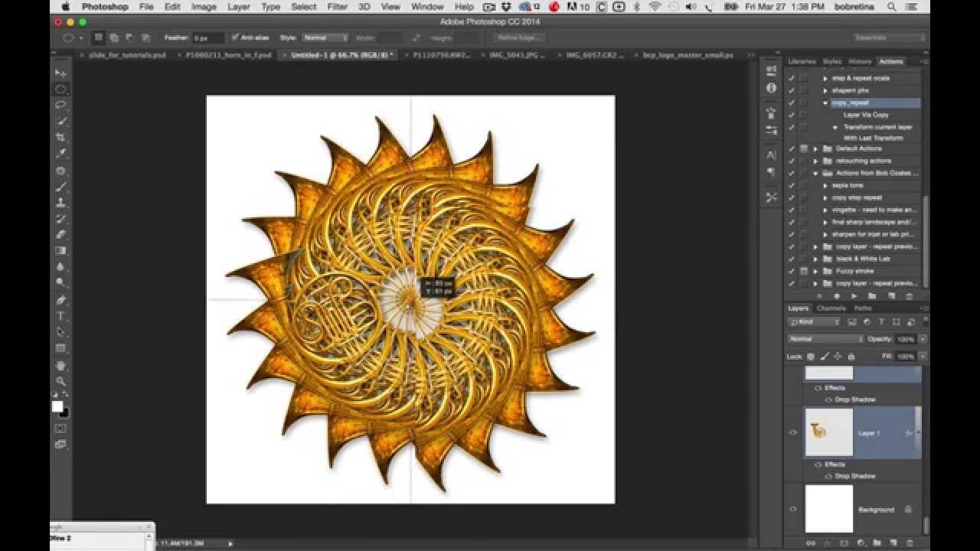Toggle the checkmark for the sharpen phx action

click(x=792, y=90)
